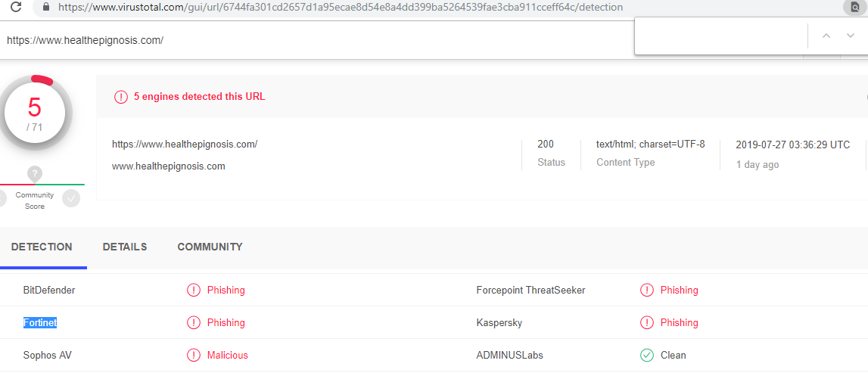868x373 pixels.
Task: Click the 200 status value
Action: pos(546,145)
